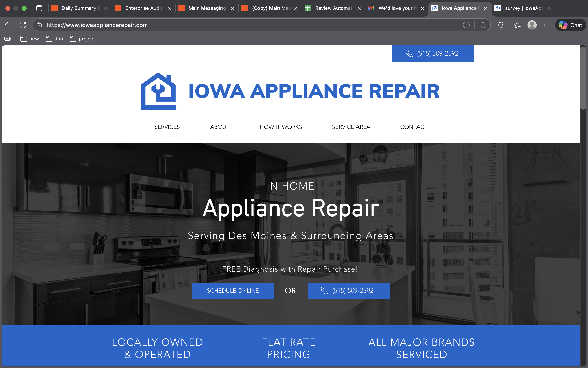Open the Extensions puzzle icon
The width and height of the screenshot is (588, 368).
[501, 25]
